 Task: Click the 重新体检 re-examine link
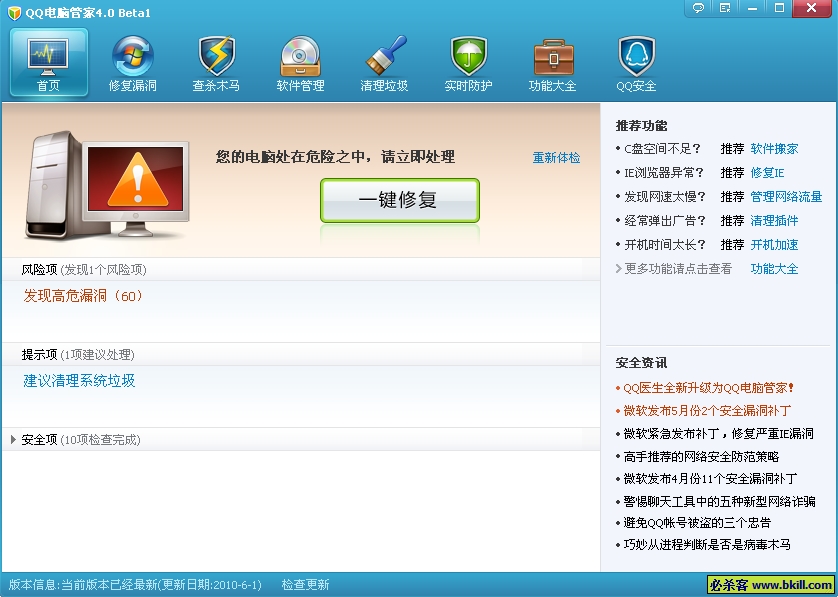(x=556, y=158)
